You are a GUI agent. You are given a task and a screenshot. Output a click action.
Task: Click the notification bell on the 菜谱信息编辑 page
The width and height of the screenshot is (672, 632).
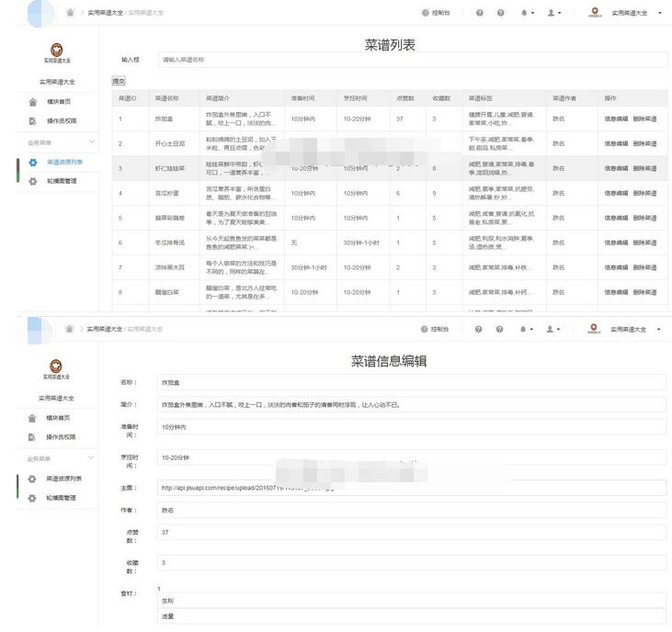click(x=525, y=329)
